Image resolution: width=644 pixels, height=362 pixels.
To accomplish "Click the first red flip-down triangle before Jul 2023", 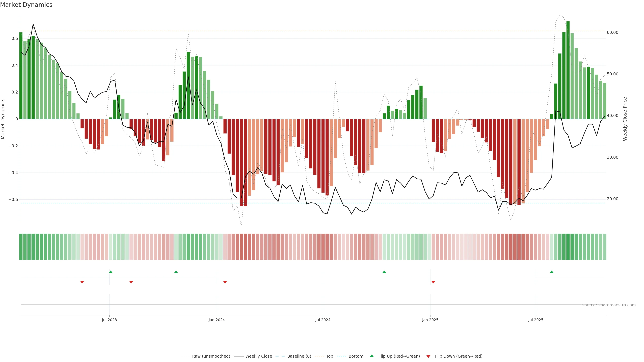I will (82, 282).
